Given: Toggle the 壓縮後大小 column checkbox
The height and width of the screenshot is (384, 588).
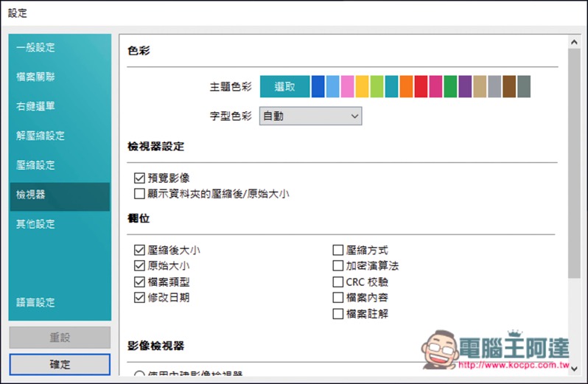Looking at the screenshot, I should pyautogui.click(x=139, y=250).
